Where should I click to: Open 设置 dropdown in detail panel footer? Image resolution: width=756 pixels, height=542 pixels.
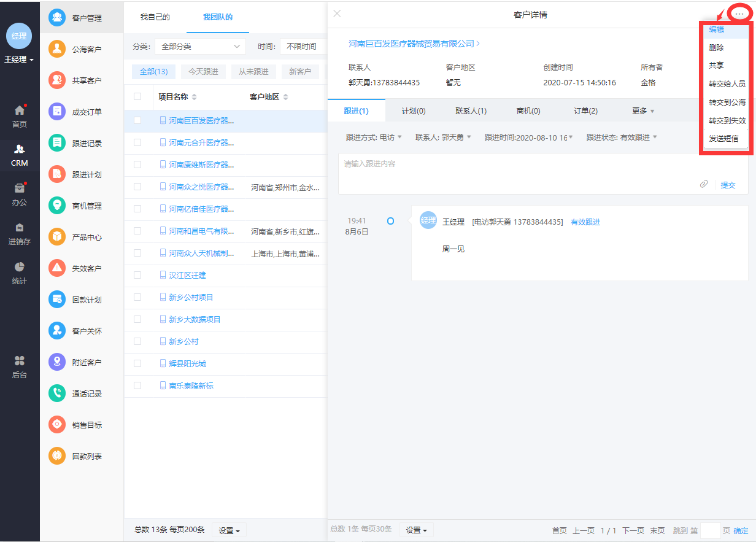(417, 530)
